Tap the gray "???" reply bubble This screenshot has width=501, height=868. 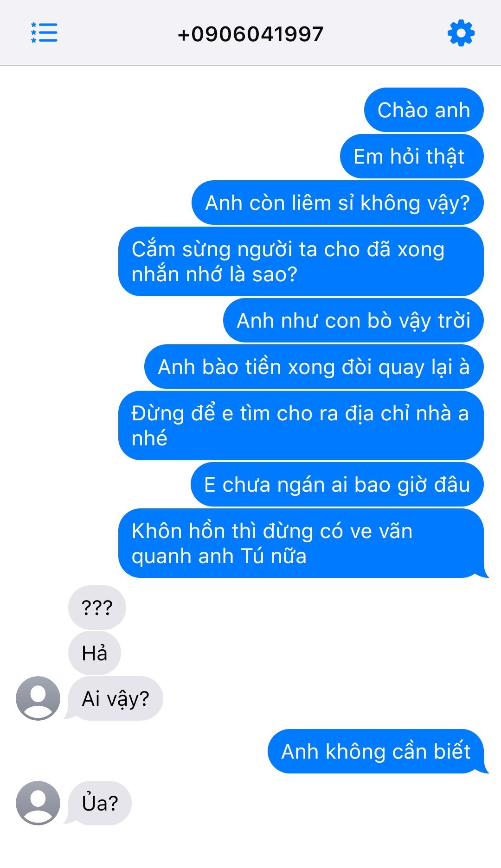pyautogui.click(x=97, y=608)
